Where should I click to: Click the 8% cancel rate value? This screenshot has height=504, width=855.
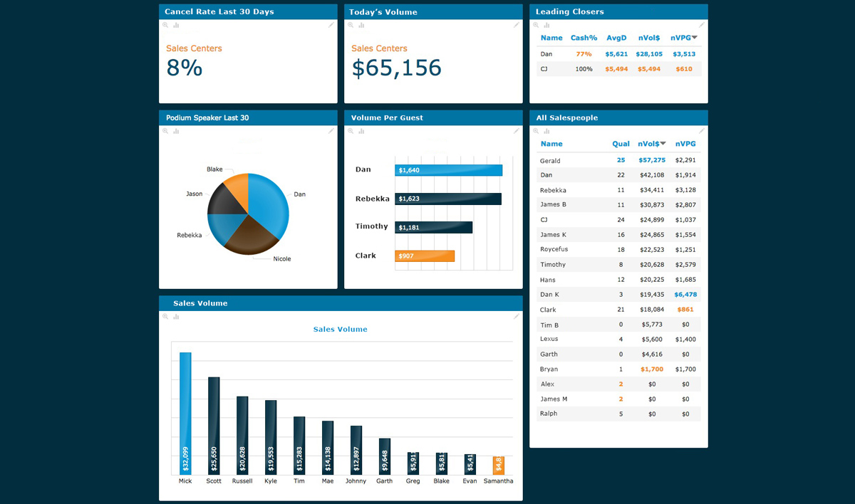(185, 68)
